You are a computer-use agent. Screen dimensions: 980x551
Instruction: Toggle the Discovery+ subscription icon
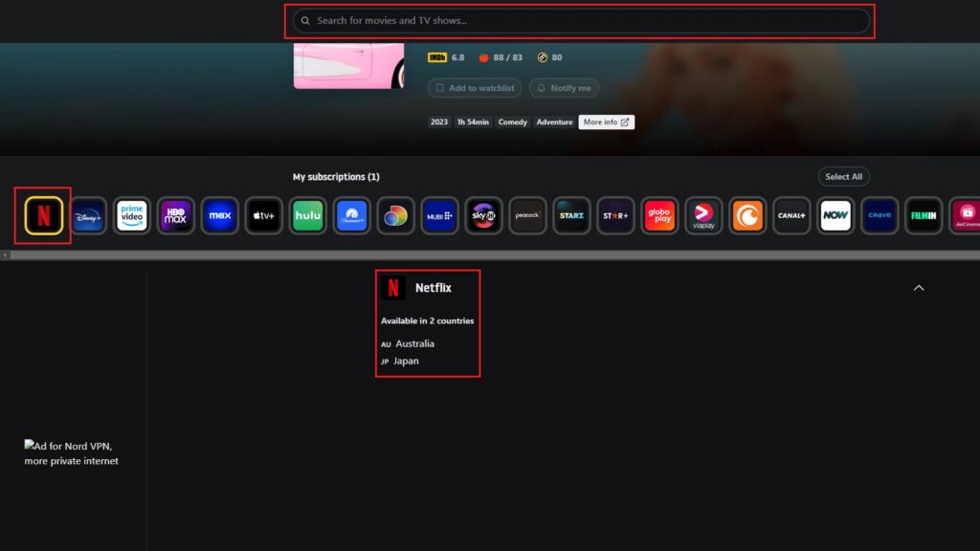point(395,215)
